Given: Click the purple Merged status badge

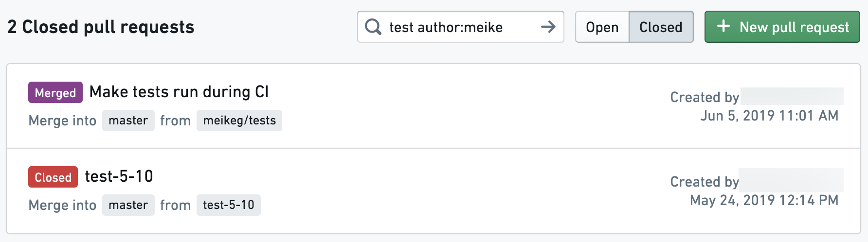Looking at the screenshot, I should click(x=55, y=92).
